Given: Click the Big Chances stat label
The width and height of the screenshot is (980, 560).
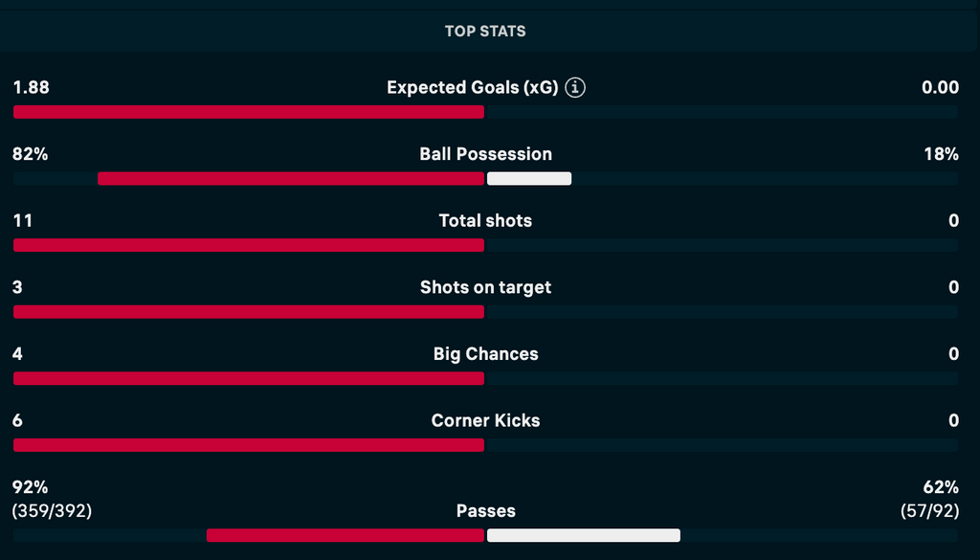Looking at the screenshot, I should [485, 354].
